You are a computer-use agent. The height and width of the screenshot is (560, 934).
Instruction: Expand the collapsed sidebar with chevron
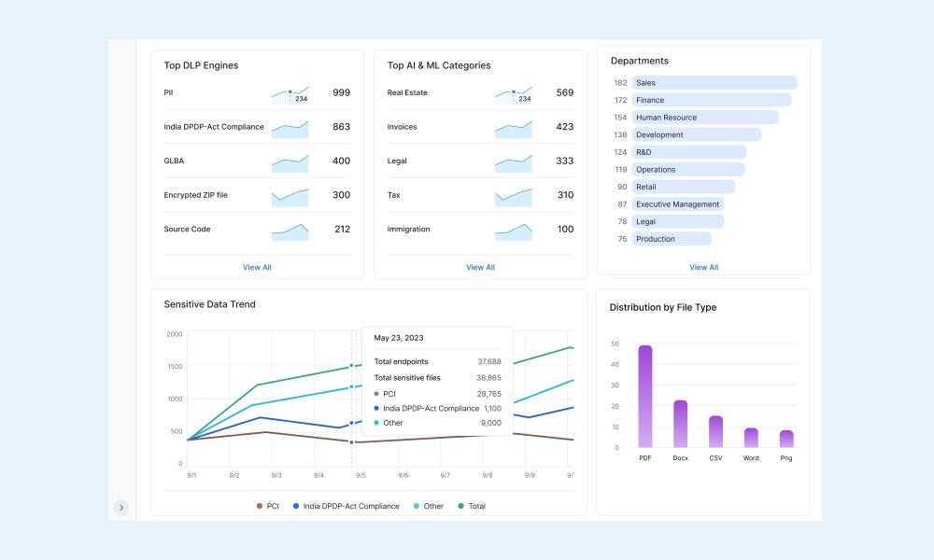click(x=121, y=508)
